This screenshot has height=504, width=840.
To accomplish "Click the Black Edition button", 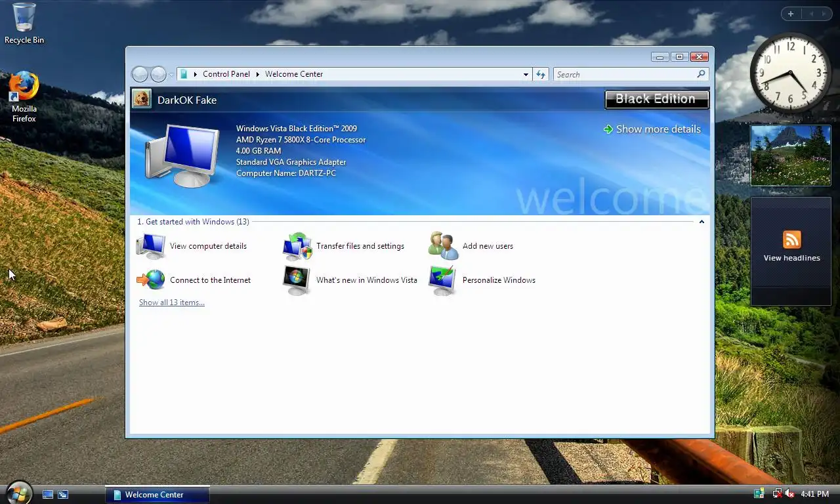I will 656,99.
